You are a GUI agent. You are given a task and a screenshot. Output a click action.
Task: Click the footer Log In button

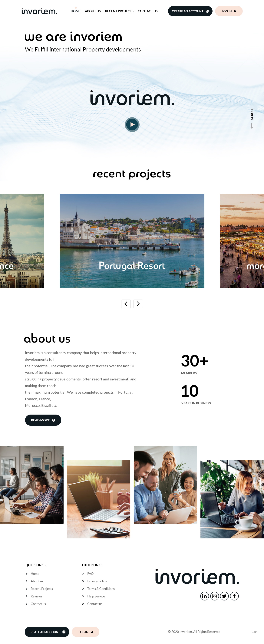click(x=85, y=632)
